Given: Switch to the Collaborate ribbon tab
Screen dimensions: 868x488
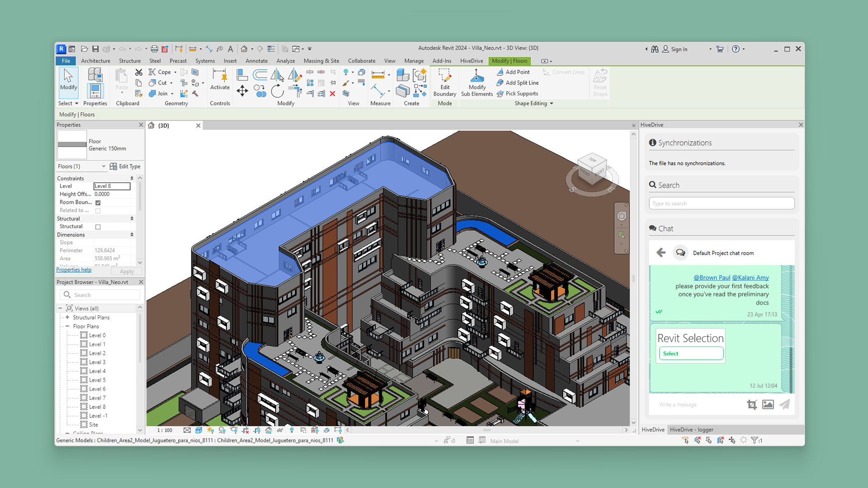Looking at the screenshot, I should point(362,61).
